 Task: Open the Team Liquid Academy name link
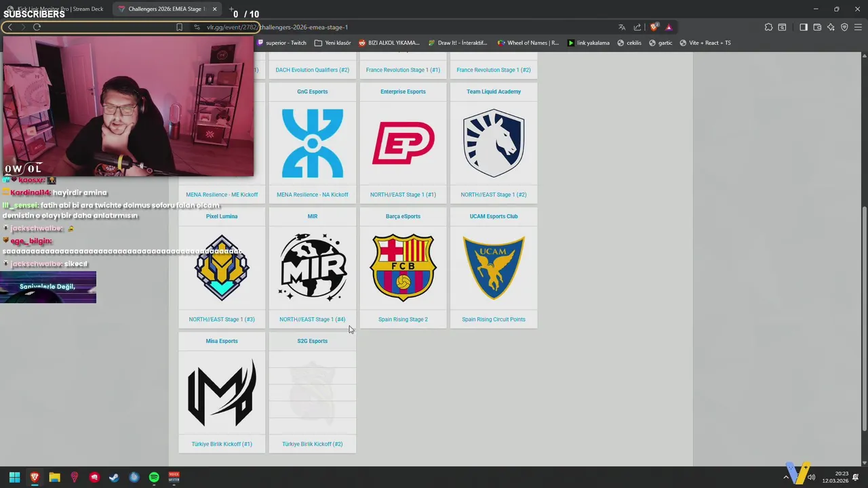[494, 91]
